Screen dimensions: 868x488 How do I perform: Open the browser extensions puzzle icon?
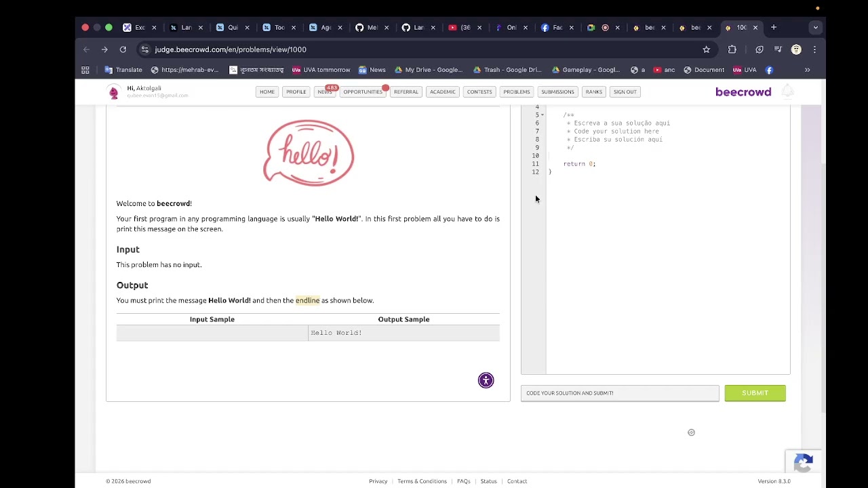(732, 49)
